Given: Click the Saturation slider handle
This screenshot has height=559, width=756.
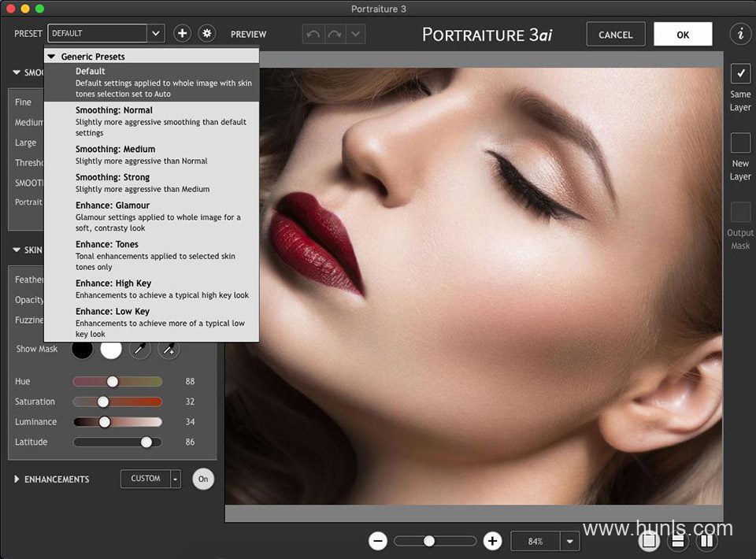Looking at the screenshot, I should [103, 402].
